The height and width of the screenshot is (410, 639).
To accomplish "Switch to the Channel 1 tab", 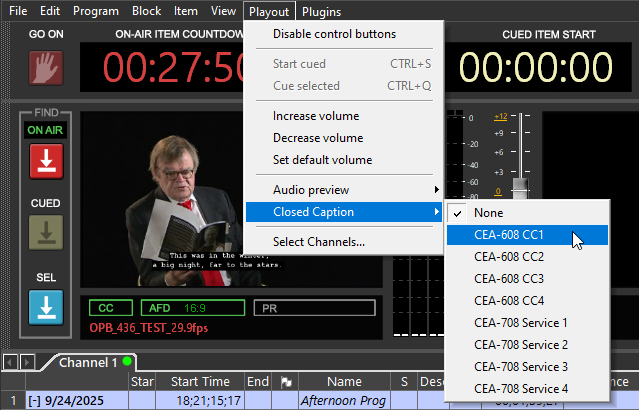I will coord(88,362).
